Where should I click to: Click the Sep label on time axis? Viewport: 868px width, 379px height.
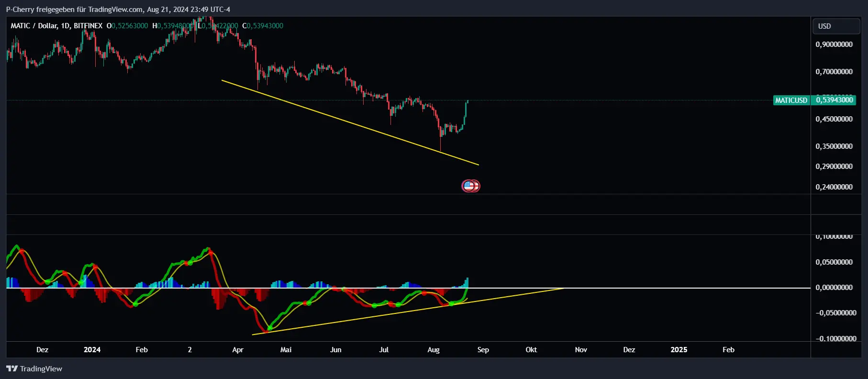pos(483,349)
